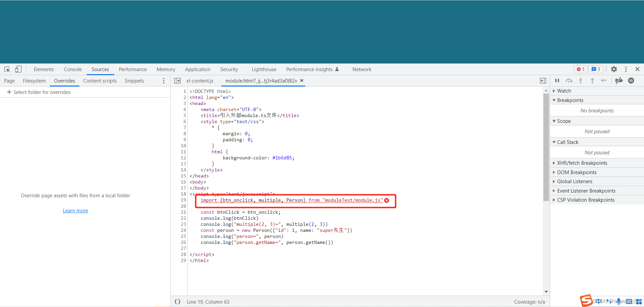Open more options in the navigator pane

click(164, 81)
